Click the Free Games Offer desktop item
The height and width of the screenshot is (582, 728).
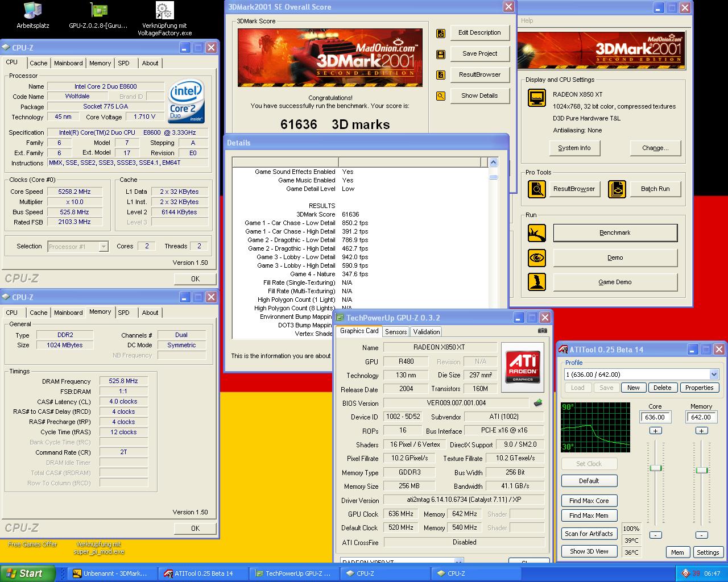[x=32, y=544]
